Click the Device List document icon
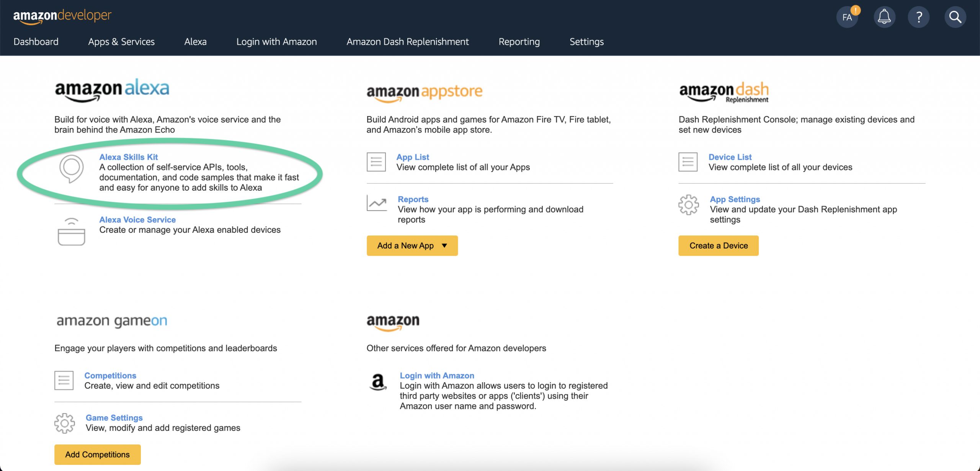The height and width of the screenshot is (471, 980). pyautogui.click(x=688, y=162)
